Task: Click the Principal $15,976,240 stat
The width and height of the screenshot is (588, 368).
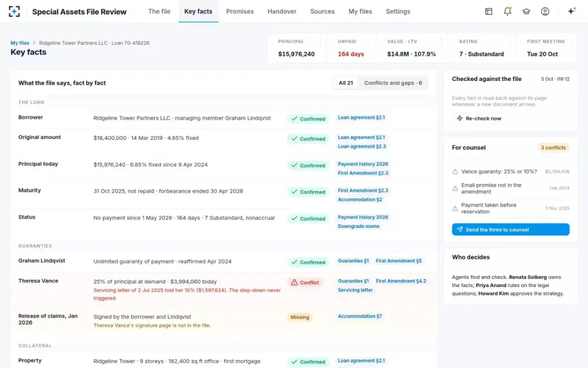Action: click(x=296, y=48)
